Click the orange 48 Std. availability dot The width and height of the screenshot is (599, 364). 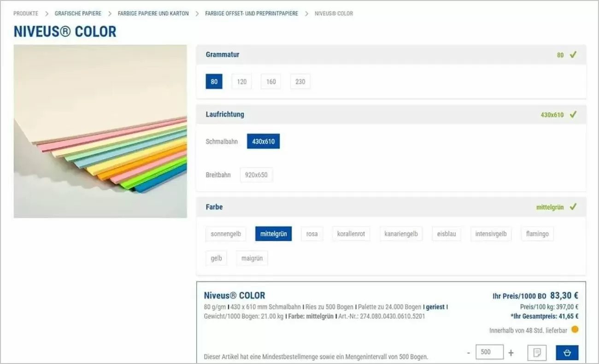coord(574,329)
